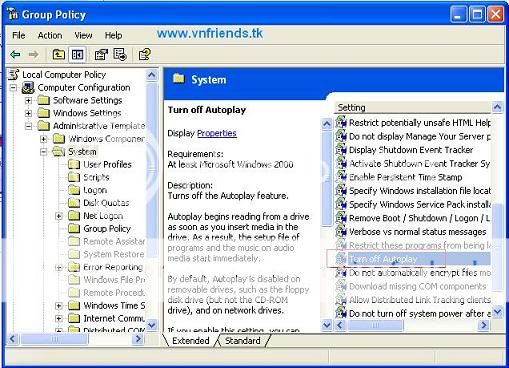Select Do not display Manage Your Server setting
This screenshot has width=509, height=368.
[413, 136]
